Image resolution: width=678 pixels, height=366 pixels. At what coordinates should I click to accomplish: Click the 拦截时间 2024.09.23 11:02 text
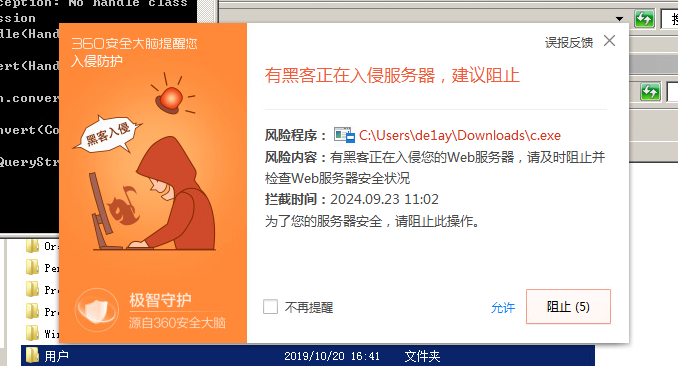point(352,199)
